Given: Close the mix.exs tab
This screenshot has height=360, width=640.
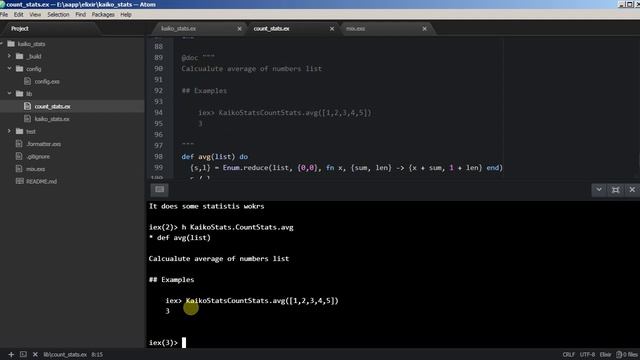Looking at the screenshot, I should click(x=424, y=29).
